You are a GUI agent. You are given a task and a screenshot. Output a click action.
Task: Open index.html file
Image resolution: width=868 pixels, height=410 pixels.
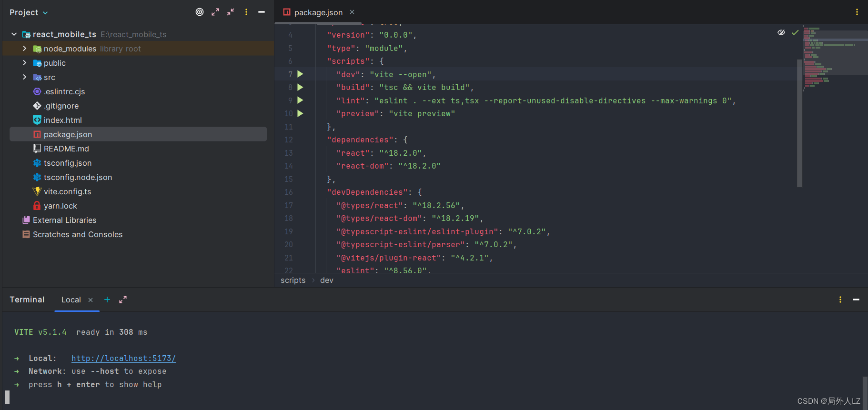click(62, 120)
